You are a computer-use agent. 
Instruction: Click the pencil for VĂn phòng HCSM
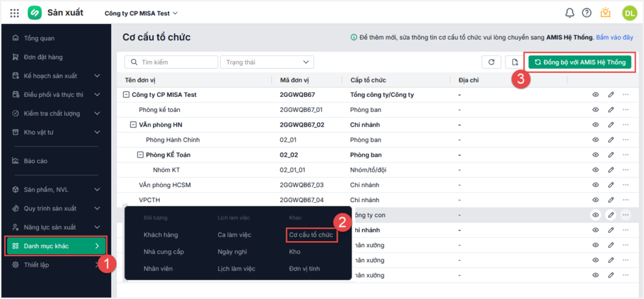pyautogui.click(x=611, y=185)
